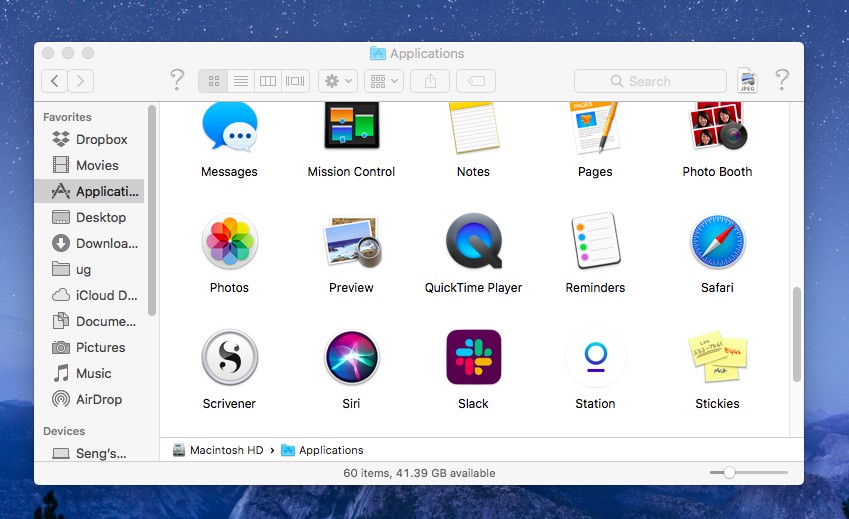This screenshot has height=519, width=849.
Task: Go forward with the right arrow button
Action: click(x=81, y=81)
